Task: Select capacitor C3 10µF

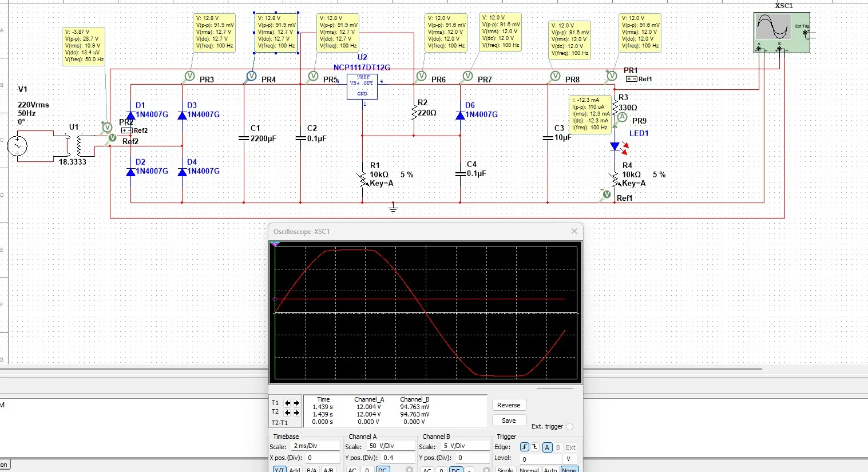Action: click(548, 138)
